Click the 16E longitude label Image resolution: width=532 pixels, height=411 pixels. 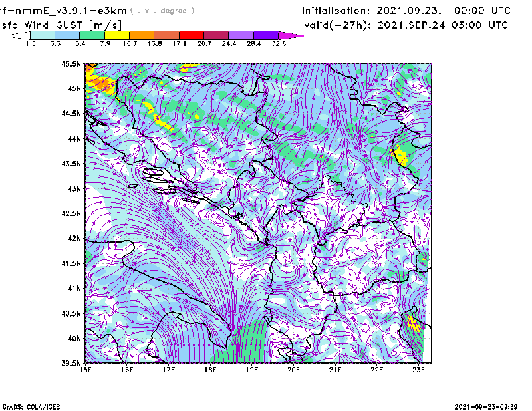click(x=127, y=370)
